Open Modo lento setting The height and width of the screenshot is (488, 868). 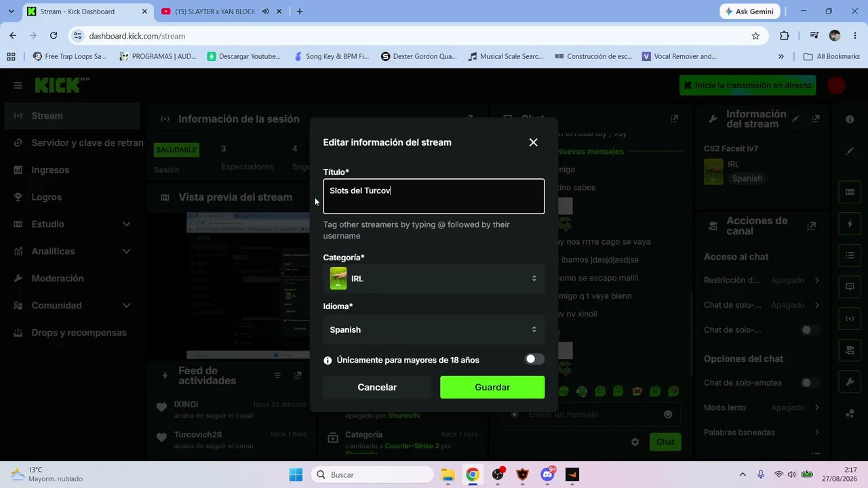pyautogui.click(x=762, y=408)
